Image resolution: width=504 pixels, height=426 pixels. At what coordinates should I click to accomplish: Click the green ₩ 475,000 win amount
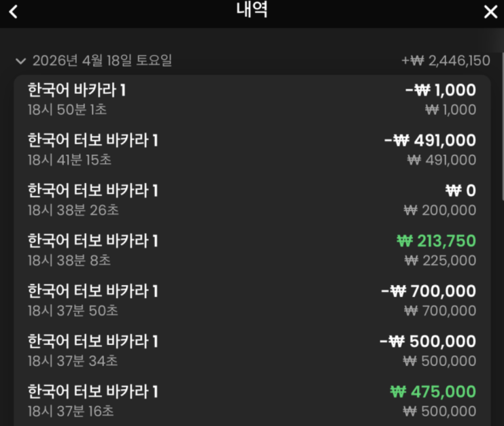[x=433, y=393]
